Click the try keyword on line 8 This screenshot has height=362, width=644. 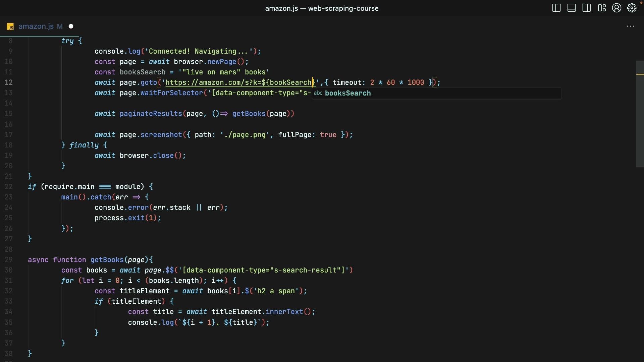click(x=67, y=41)
